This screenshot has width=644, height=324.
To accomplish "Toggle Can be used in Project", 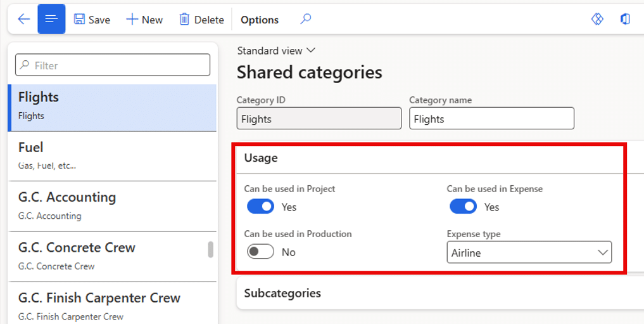I will point(260,207).
